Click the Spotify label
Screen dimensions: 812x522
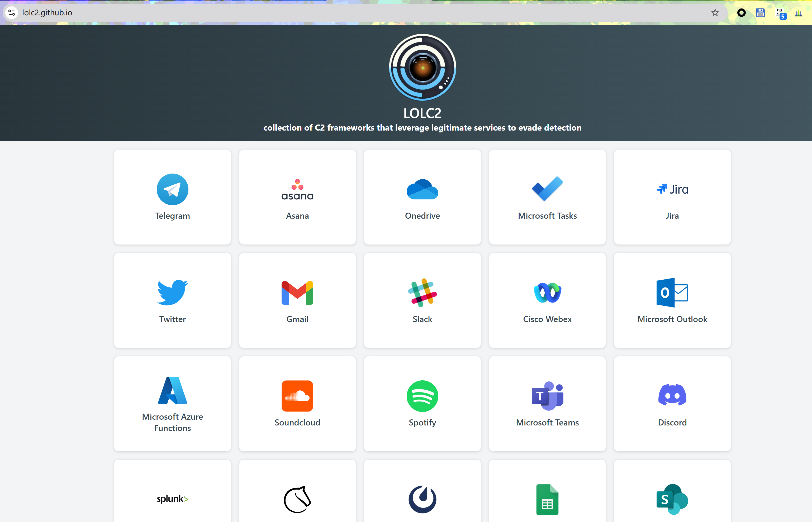pos(422,423)
